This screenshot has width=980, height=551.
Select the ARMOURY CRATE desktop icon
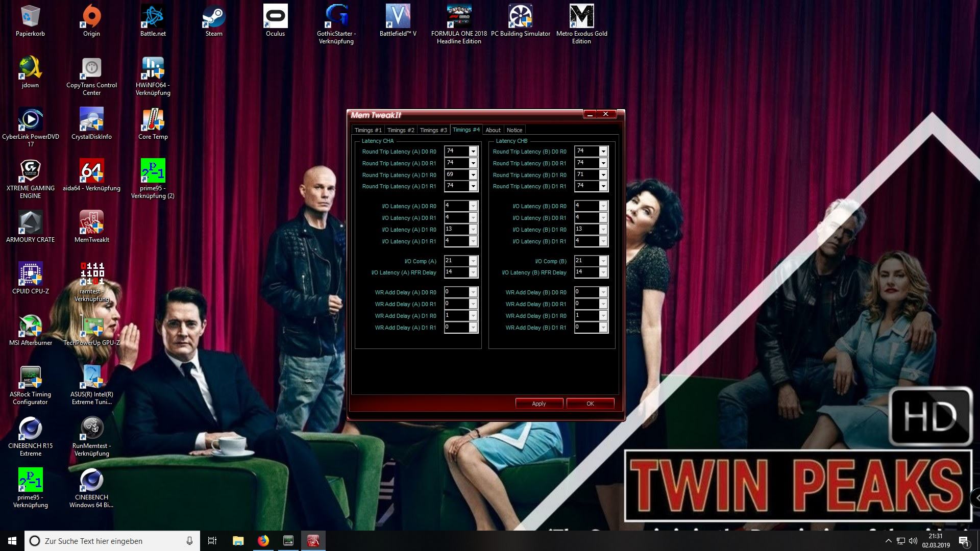30,227
